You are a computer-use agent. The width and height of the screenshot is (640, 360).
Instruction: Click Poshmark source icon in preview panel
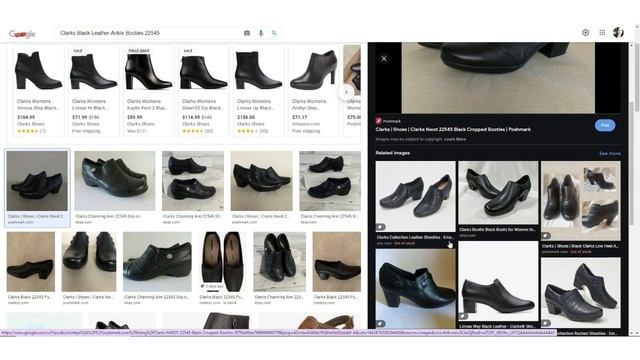coord(378,121)
